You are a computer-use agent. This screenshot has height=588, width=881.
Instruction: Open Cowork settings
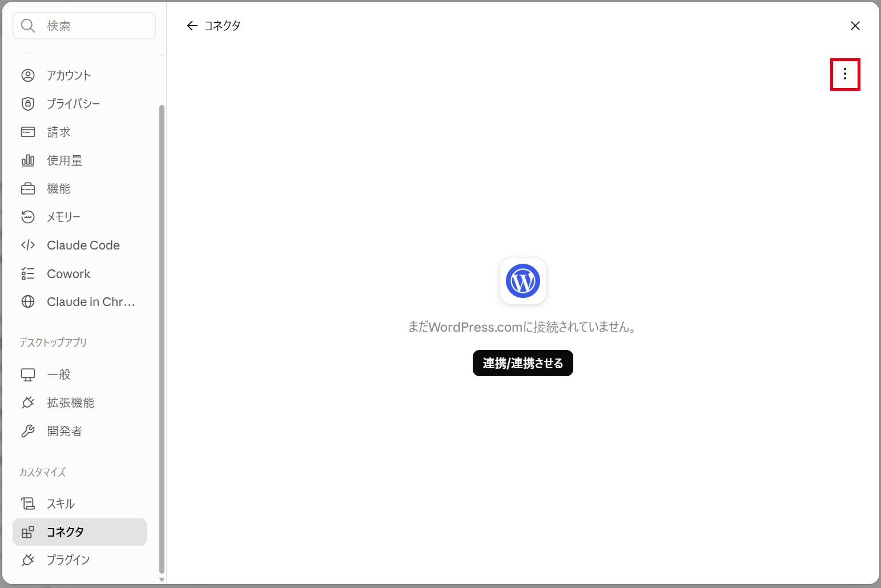pyautogui.click(x=80, y=274)
